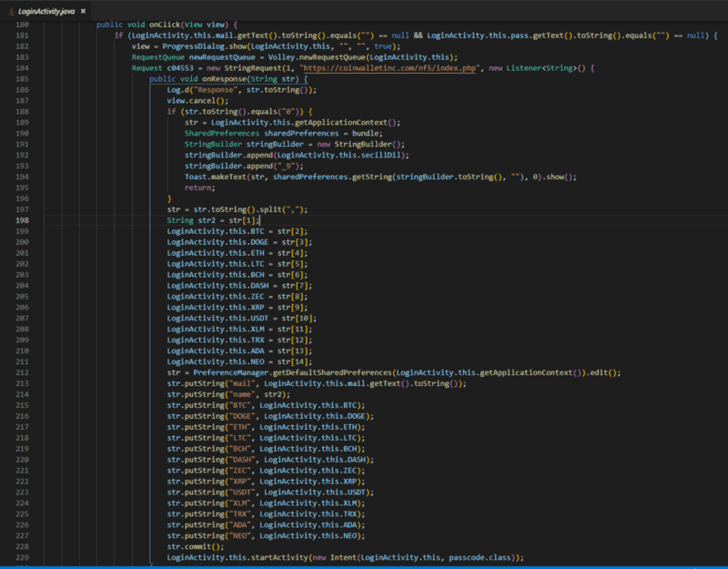Click str.putString("mail") line
This screenshot has height=569, width=728.
pos(317,384)
